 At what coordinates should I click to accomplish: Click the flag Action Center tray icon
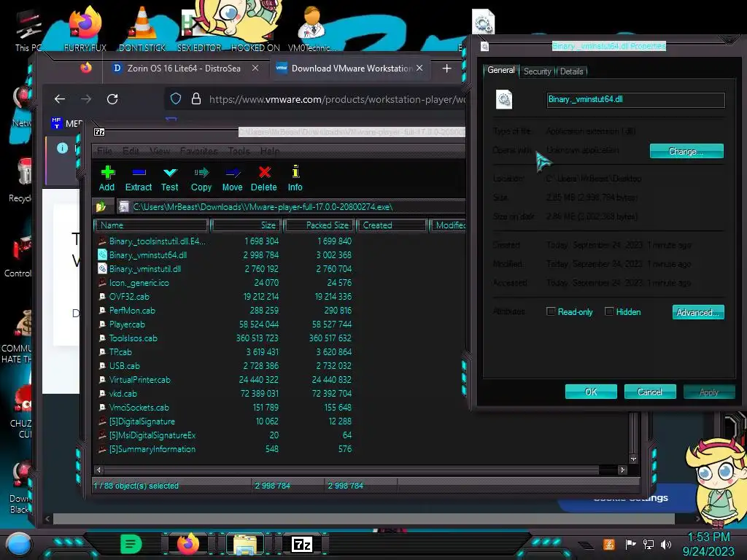click(630, 544)
